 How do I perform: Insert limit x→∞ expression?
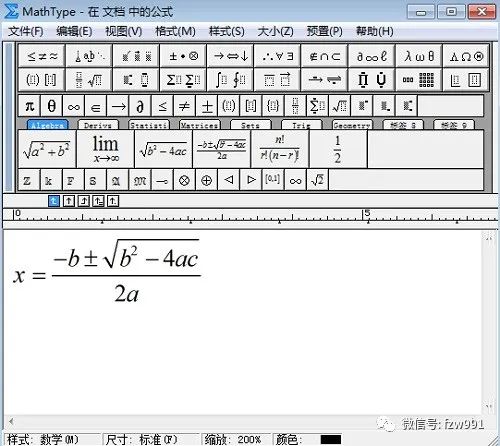105,149
